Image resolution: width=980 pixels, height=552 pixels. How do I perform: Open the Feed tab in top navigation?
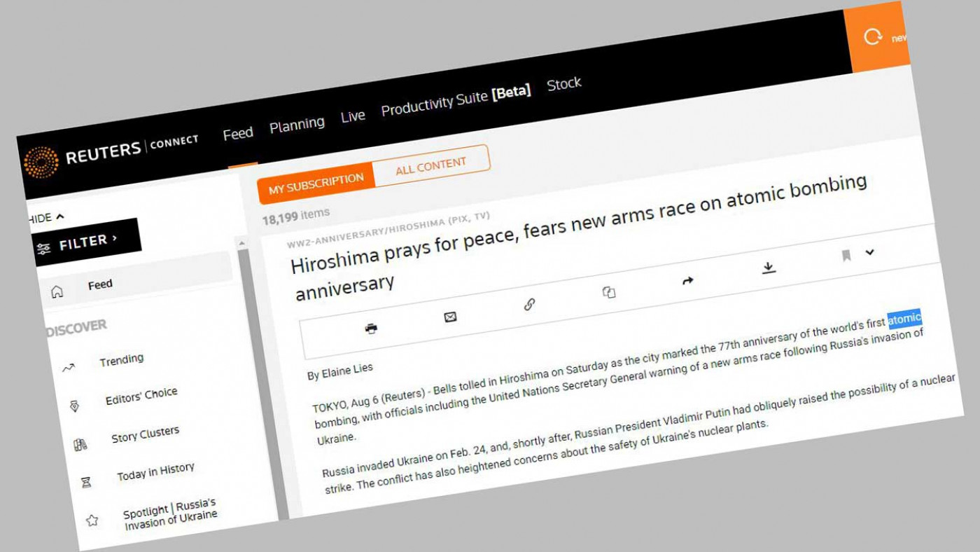(238, 133)
